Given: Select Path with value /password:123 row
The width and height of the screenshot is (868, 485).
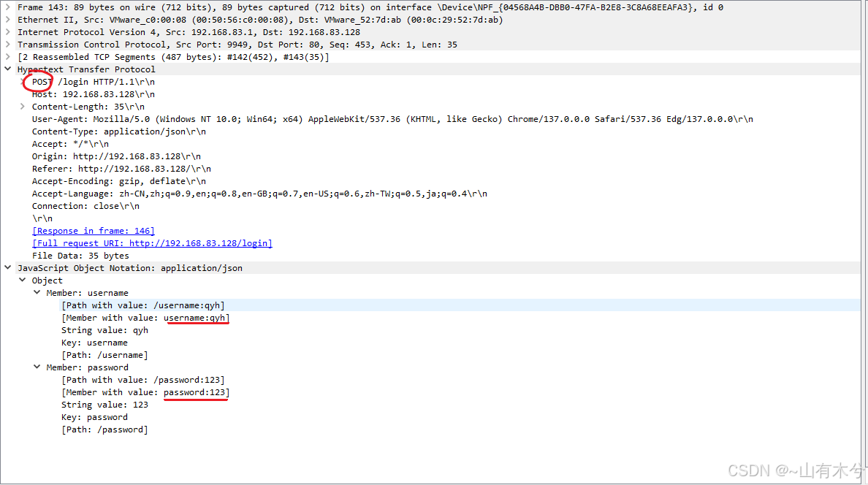Looking at the screenshot, I should pos(142,380).
